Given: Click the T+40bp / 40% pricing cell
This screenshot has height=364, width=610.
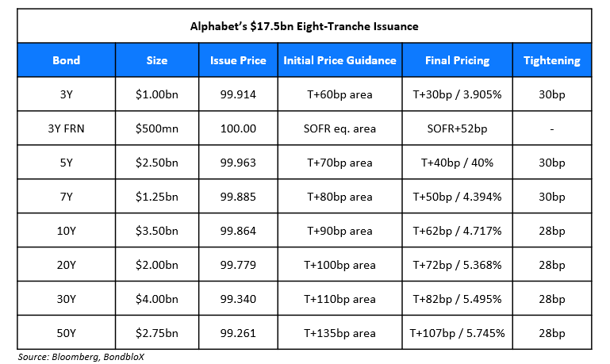Looking at the screenshot, I should coord(458,163).
